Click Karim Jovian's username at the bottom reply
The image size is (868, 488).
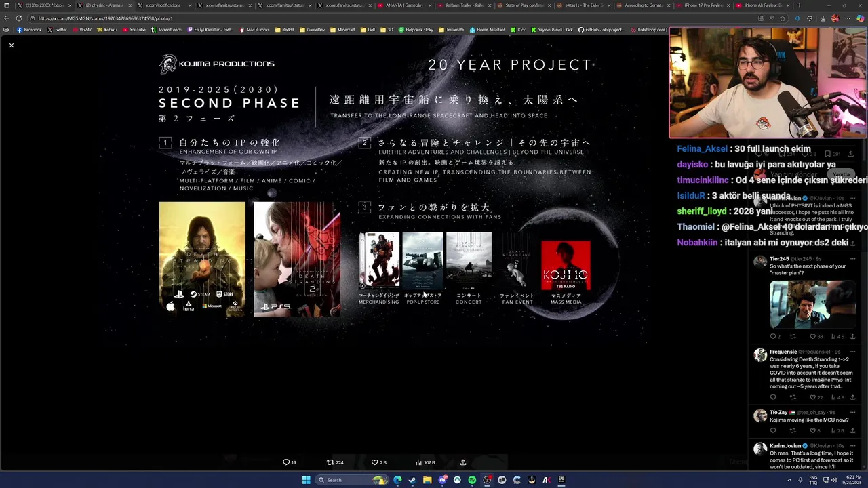pos(785,446)
